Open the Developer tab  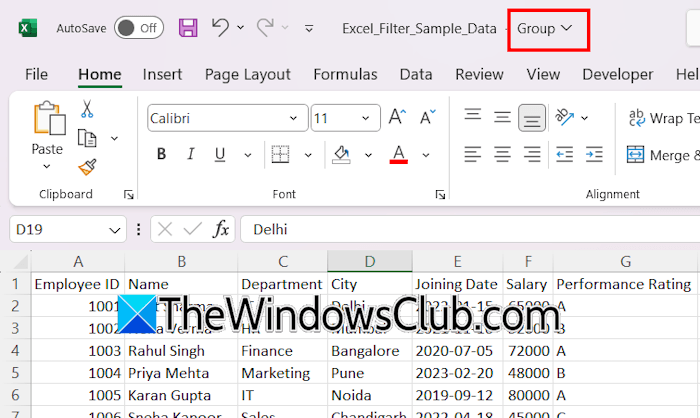coord(617,74)
